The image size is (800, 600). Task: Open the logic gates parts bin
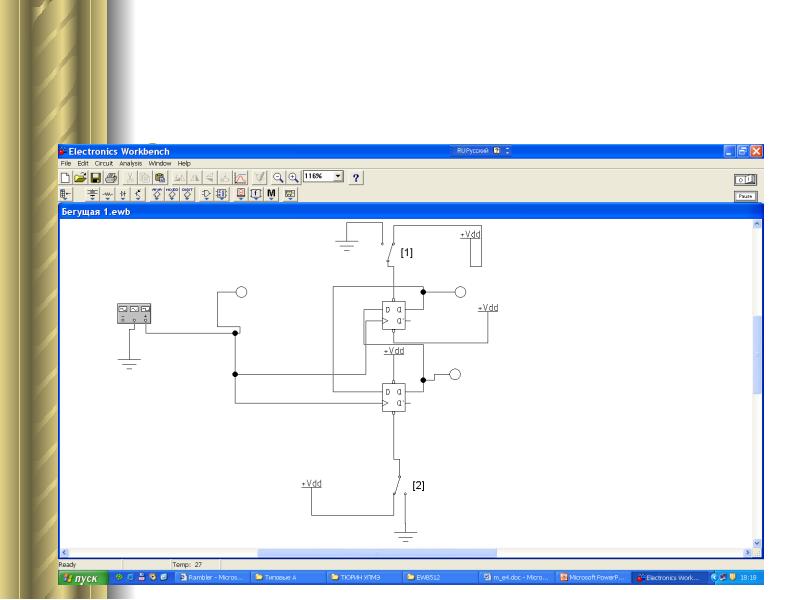(206, 194)
